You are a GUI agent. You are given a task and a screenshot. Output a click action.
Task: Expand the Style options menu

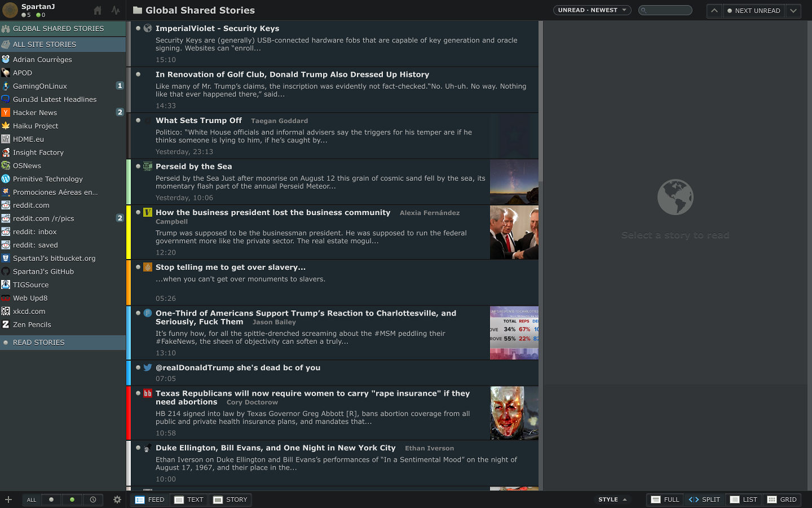pos(612,500)
